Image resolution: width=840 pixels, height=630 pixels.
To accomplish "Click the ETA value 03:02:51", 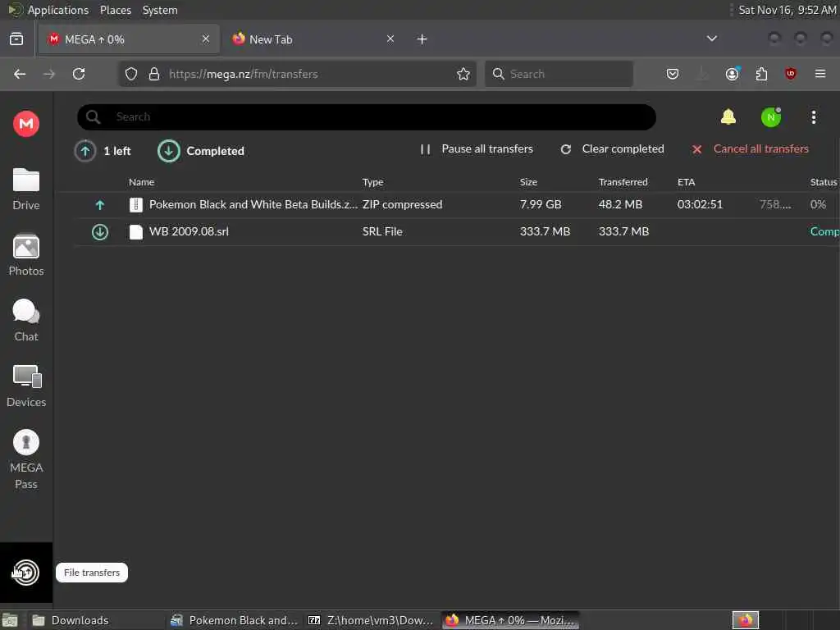I will coord(700,204).
